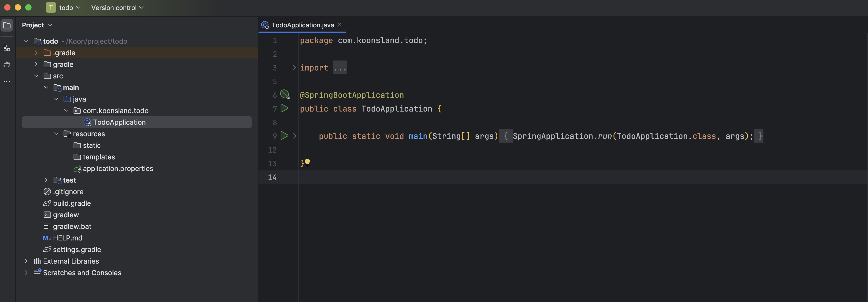Collapse the resources folder node
Viewport: 868px width, 302px height.
[x=56, y=134]
